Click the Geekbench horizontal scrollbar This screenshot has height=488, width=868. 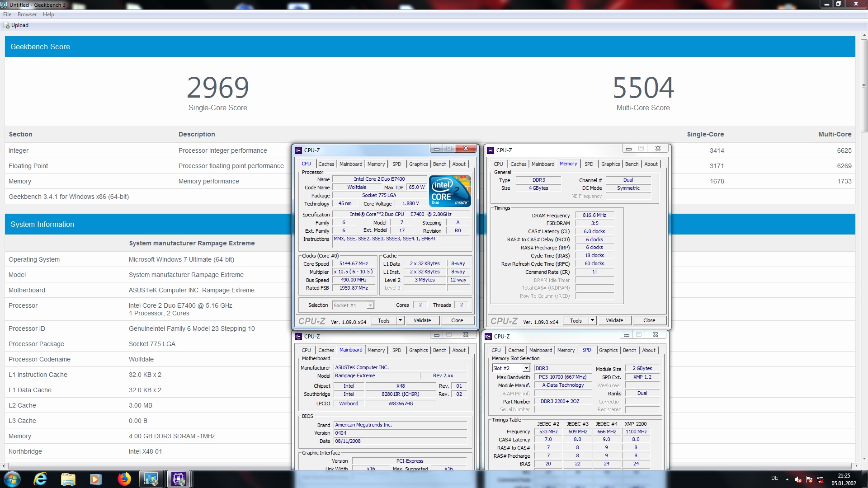coord(429,466)
